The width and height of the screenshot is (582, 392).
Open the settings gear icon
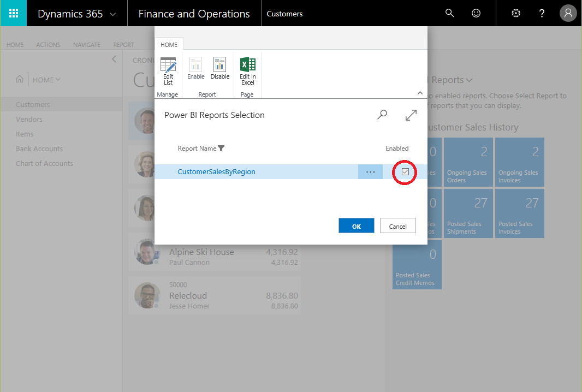515,13
